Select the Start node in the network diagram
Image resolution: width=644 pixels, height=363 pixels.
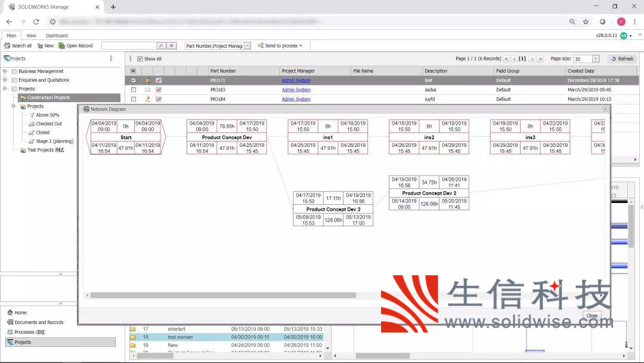[x=126, y=137]
